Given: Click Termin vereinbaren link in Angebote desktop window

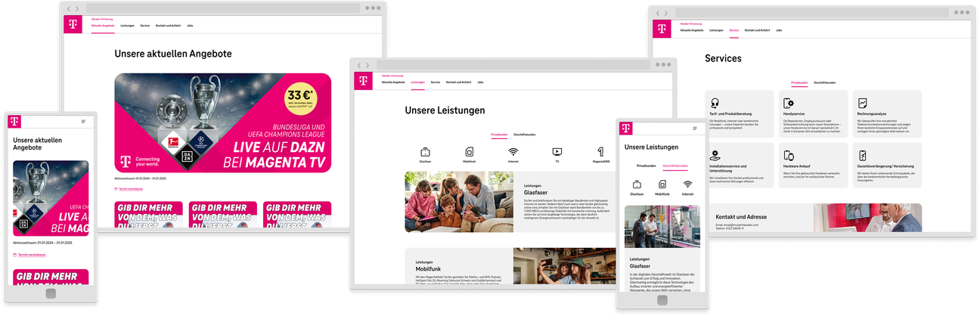Looking at the screenshot, I should tap(130, 189).
